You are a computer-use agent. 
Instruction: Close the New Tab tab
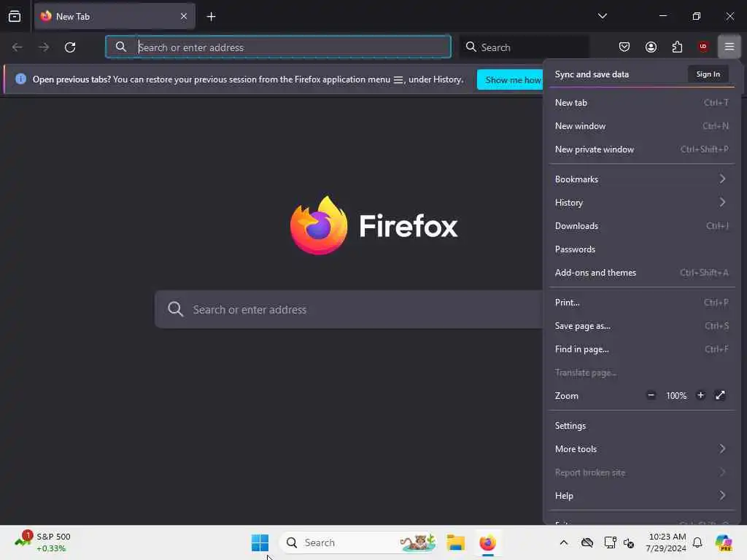(184, 16)
